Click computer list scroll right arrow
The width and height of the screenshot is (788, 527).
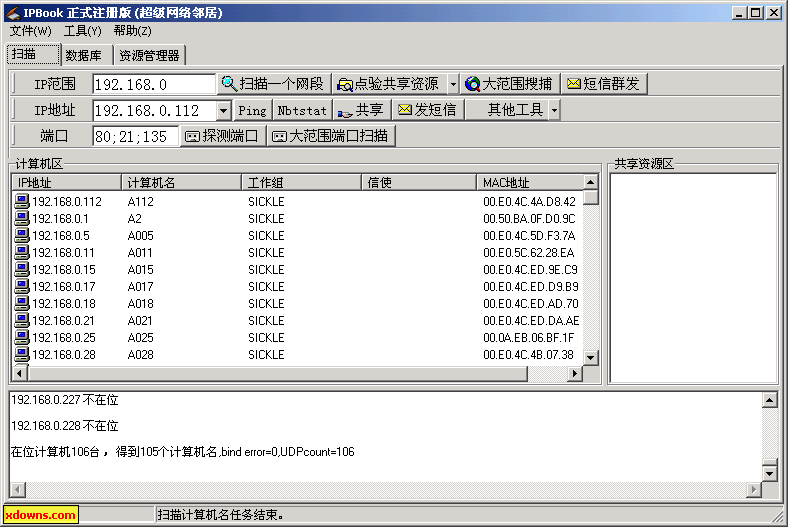point(575,373)
